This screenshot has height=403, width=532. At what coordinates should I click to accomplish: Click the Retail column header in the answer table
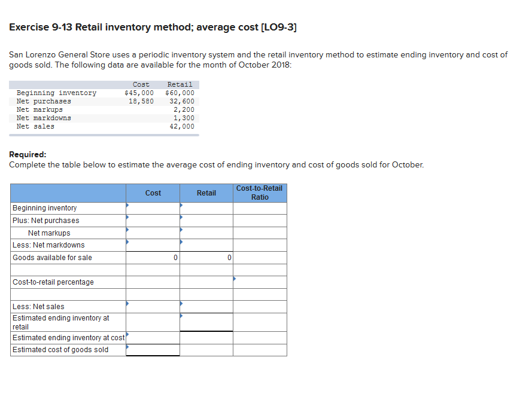(x=206, y=193)
